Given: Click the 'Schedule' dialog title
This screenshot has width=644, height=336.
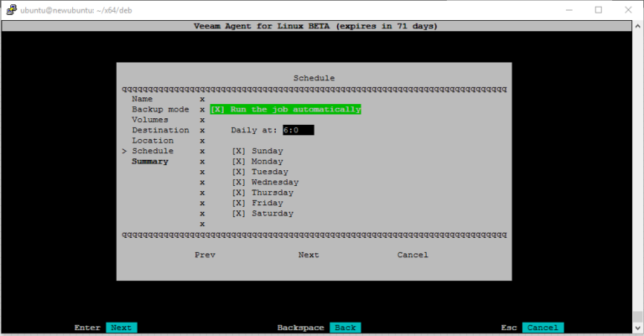Looking at the screenshot, I should [314, 78].
